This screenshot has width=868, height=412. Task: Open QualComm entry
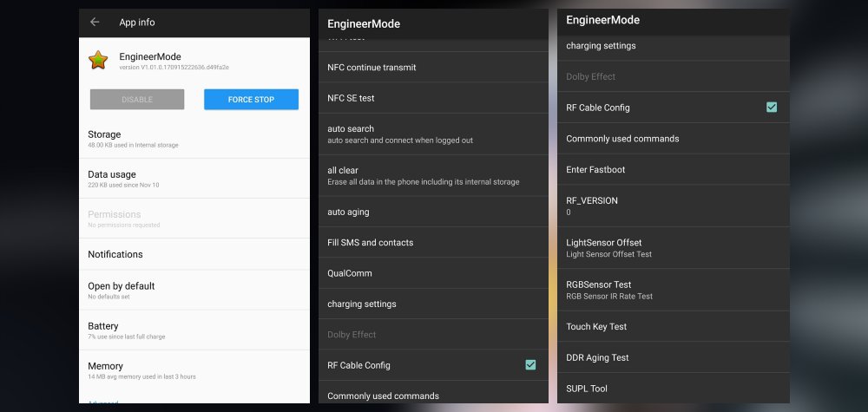[x=433, y=273]
